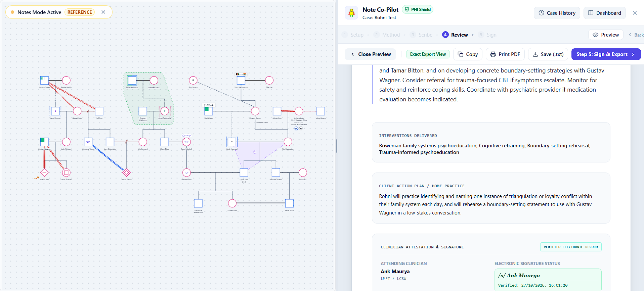
Task: Select the Review step
Action: (x=455, y=35)
